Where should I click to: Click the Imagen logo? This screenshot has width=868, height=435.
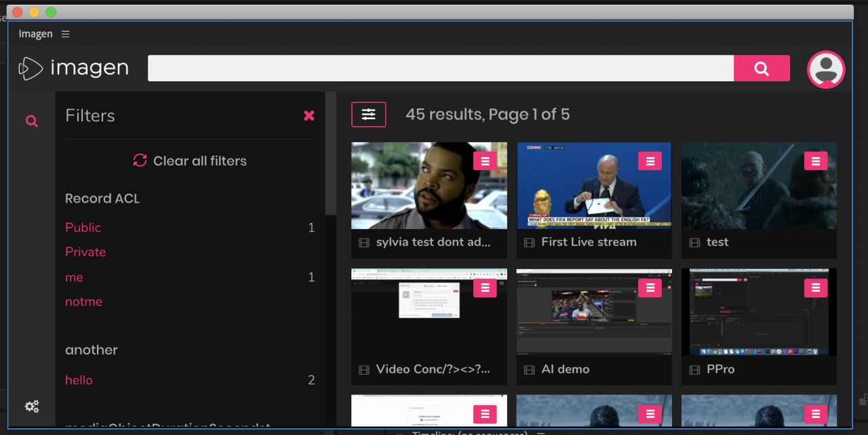73,68
